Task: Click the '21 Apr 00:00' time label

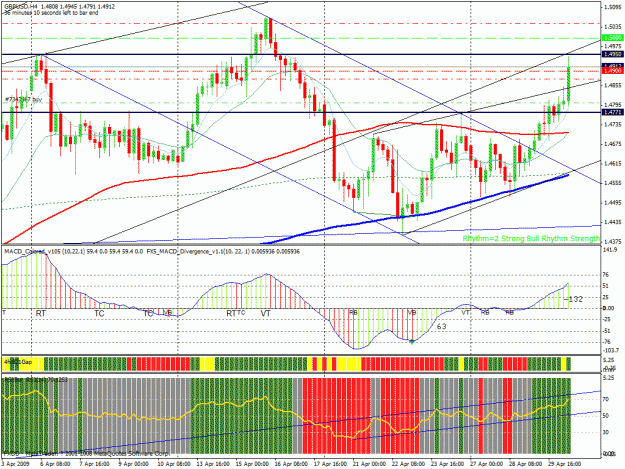Action: (x=369, y=464)
